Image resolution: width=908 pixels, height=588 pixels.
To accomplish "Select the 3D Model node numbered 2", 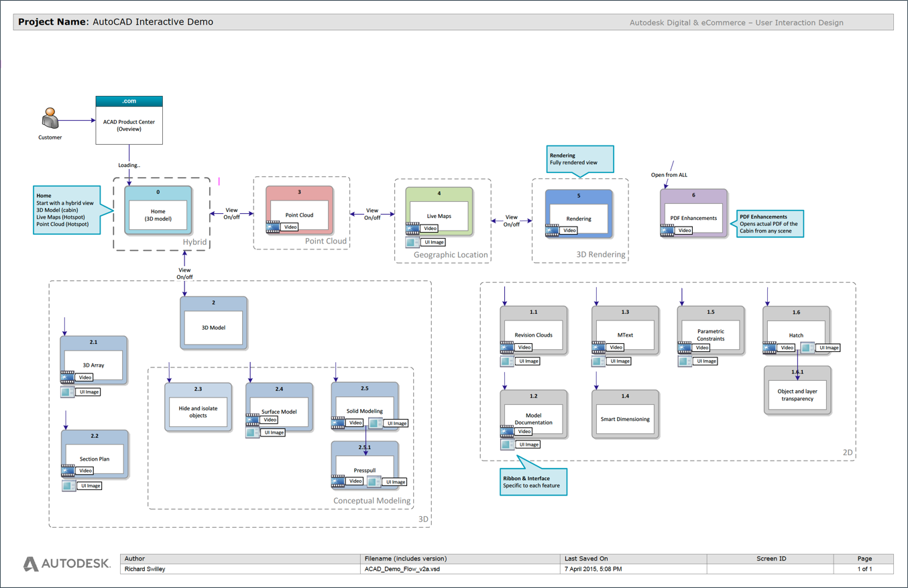I will point(214,322).
